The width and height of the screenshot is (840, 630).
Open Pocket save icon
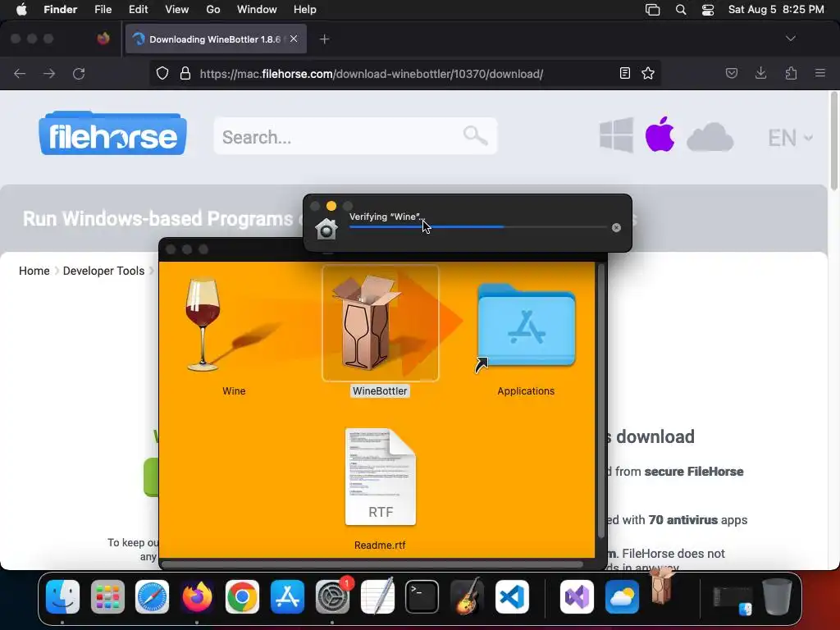pyautogui.click(x=731, y=73)
